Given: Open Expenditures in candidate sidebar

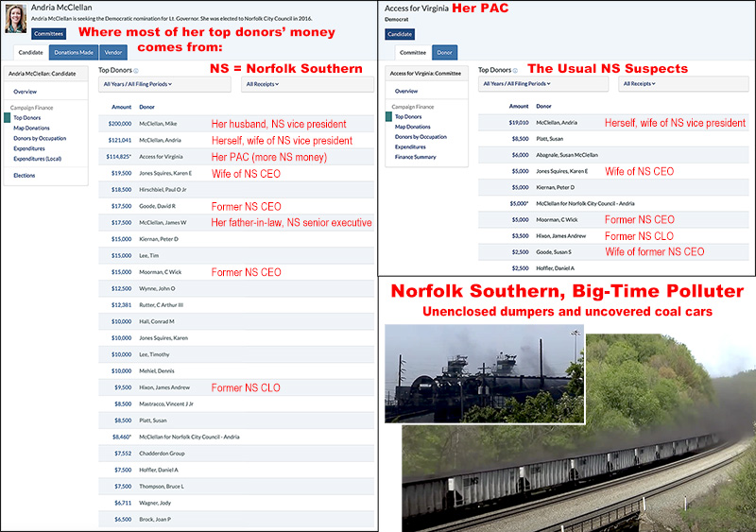Looking at the screenshot, I should point(29,148).
